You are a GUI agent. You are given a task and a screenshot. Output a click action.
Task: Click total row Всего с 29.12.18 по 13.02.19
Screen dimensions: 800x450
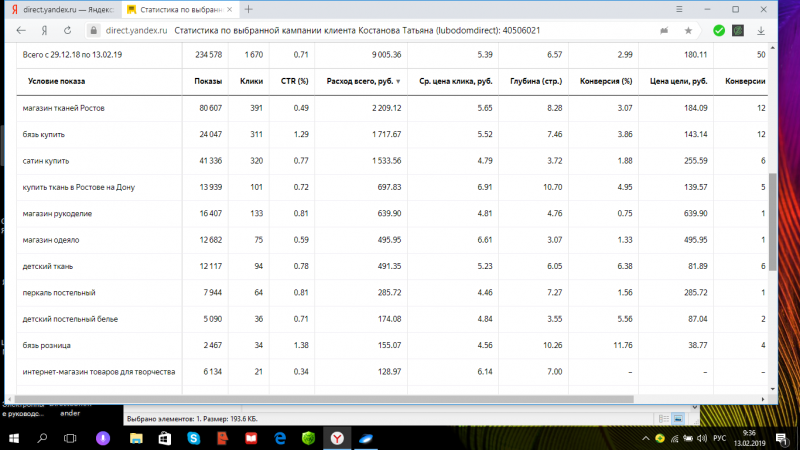tap(393, 55)
